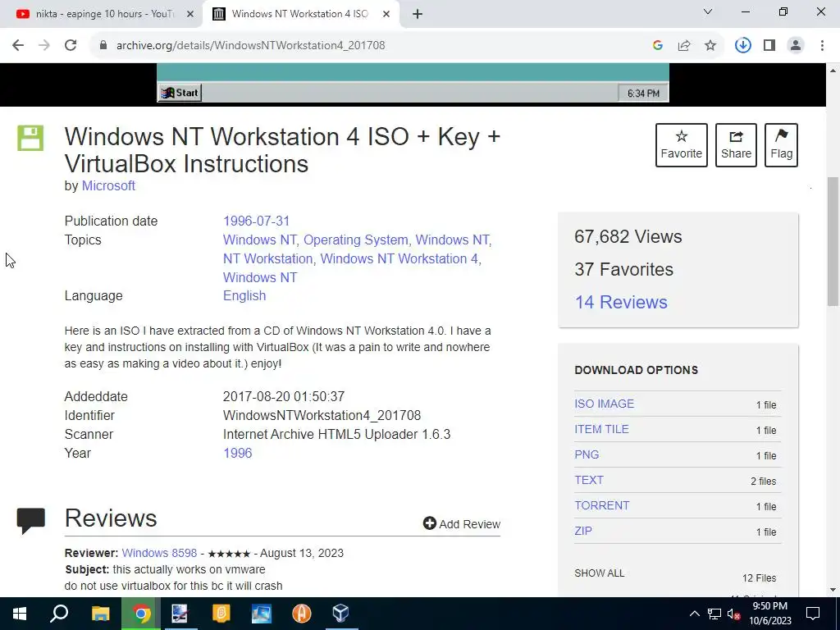
Task: Click the Share button
Action: pyautogui.click(x=736, y=145)
